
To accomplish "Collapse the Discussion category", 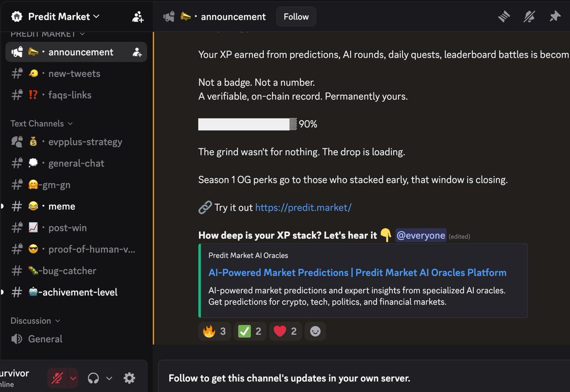I will point(36,321).
